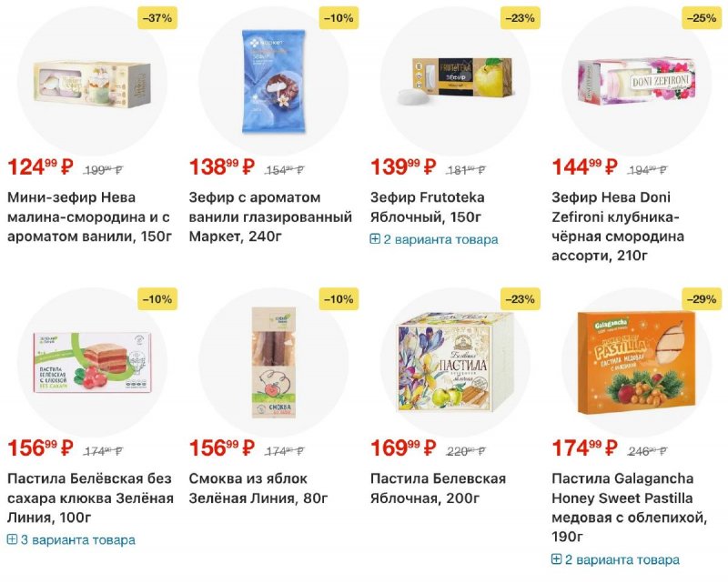This screenshot has width=728, height=583.
Task: Open the Galagancha pastilla box image
Action: 637,362
